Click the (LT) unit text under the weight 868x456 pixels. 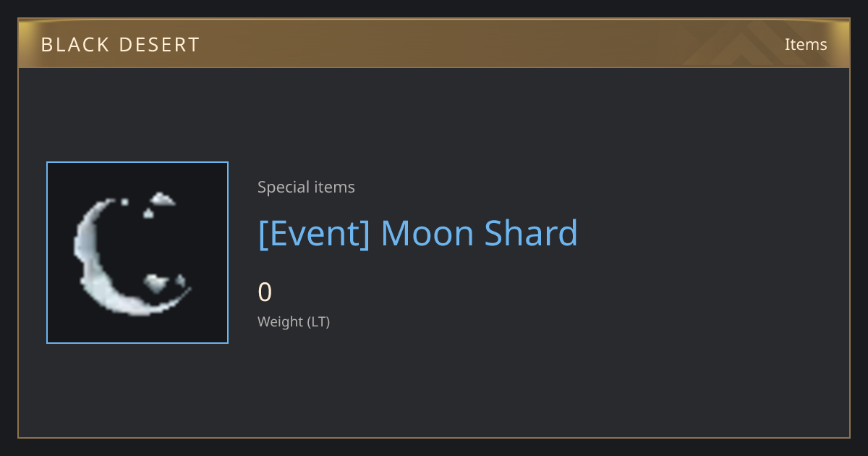pyautogui.click(x=319, y=321)
